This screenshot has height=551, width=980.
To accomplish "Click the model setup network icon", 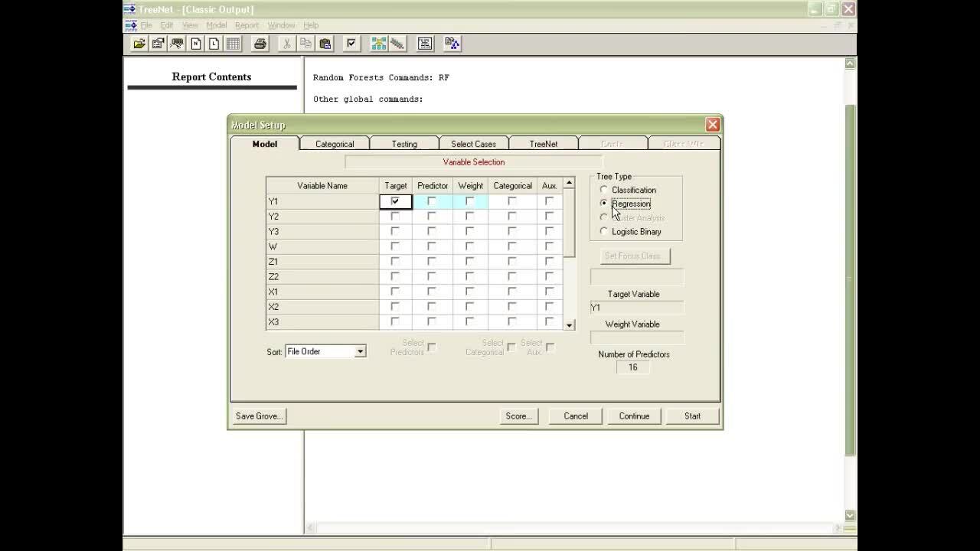I will (378, 44).
